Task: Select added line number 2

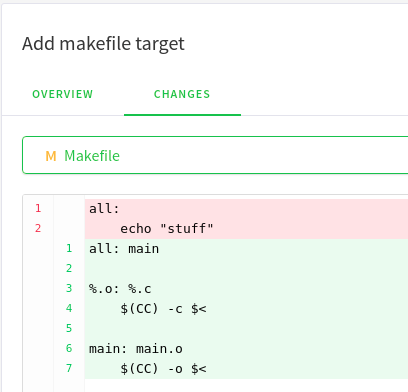Action: point(69,268)
